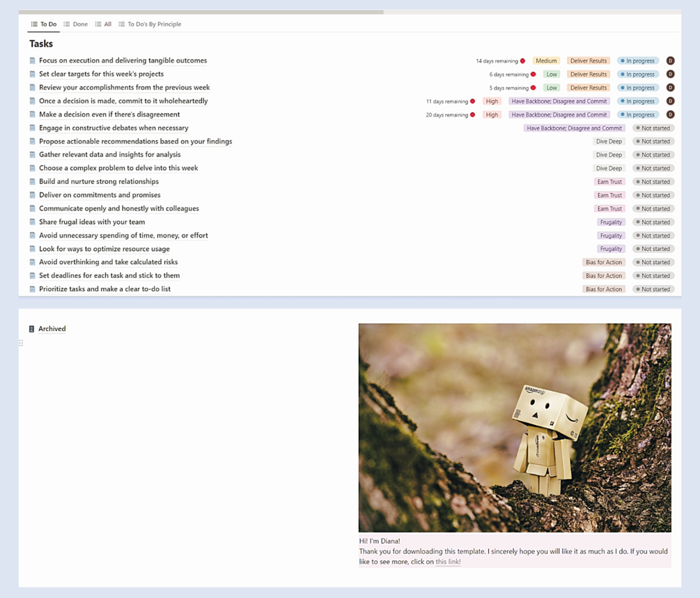Switch to the To Do tab
700x598 pixels.
click(44, 24)
